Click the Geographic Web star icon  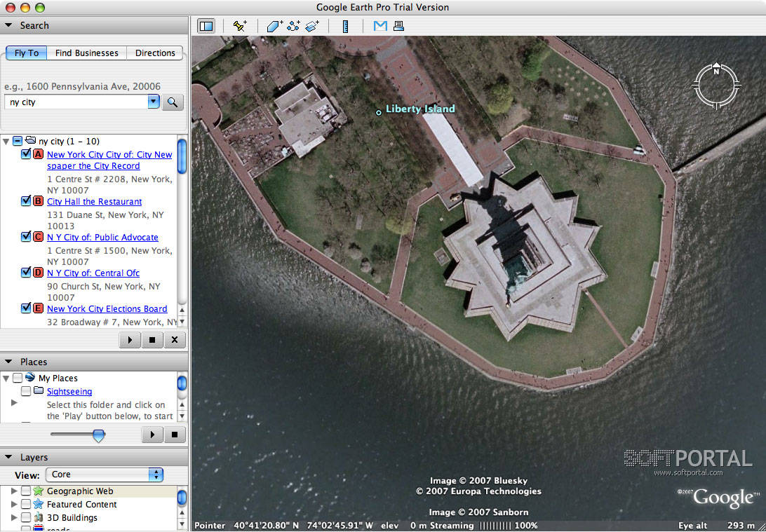(38, 491)
